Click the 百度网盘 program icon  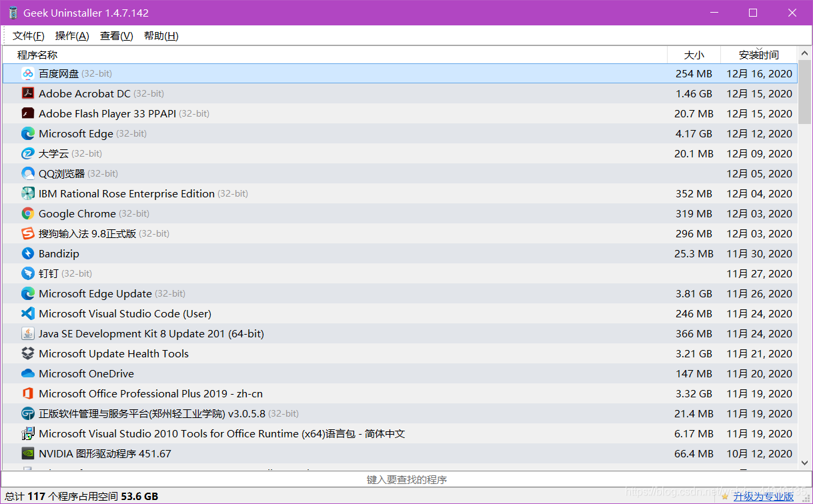coord(28,73)
